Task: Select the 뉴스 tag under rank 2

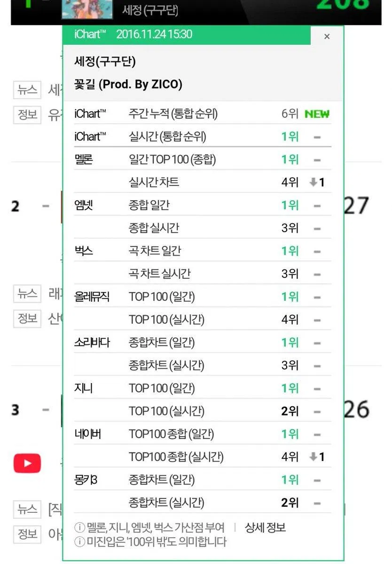Action: point(27,293)
